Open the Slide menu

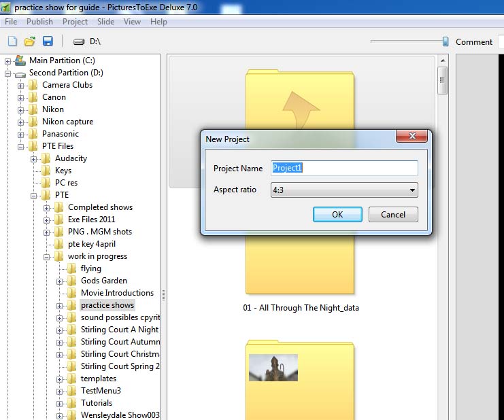[105, 22]
